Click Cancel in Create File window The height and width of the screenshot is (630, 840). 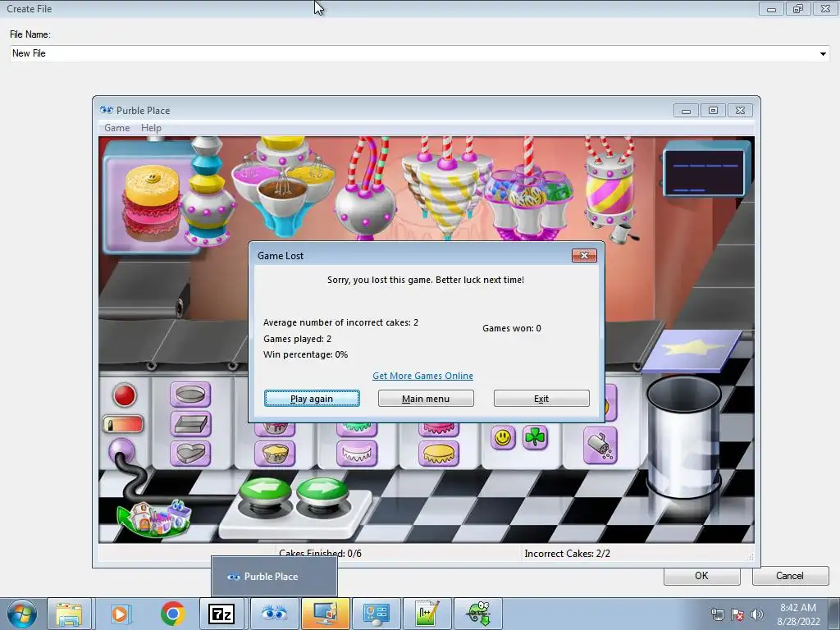coord(790,575)
